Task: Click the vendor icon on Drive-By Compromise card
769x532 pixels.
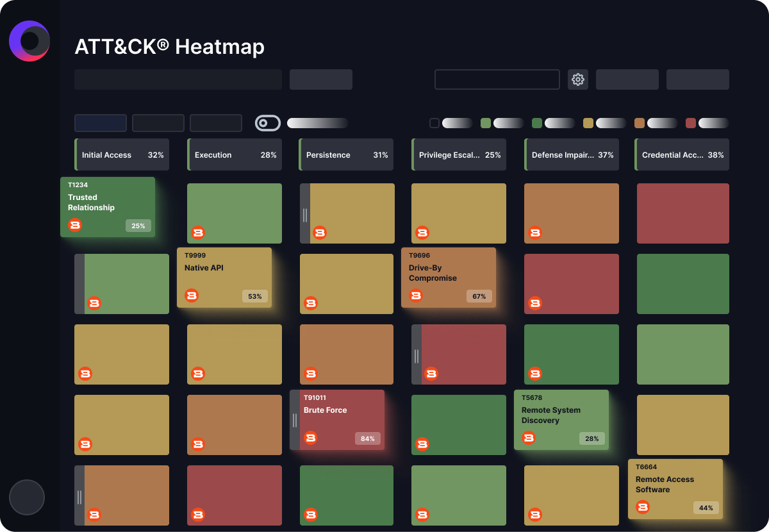Action: [416, 295]
